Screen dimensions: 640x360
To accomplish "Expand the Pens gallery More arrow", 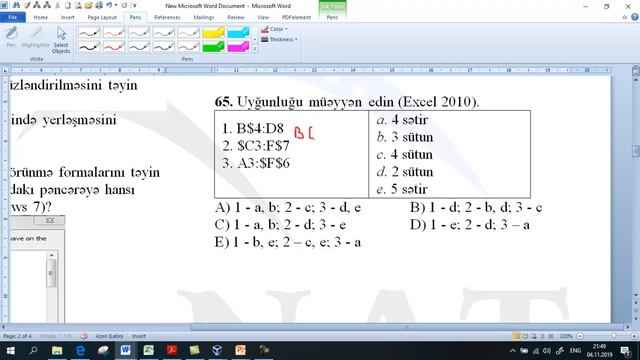I will 255,49.
